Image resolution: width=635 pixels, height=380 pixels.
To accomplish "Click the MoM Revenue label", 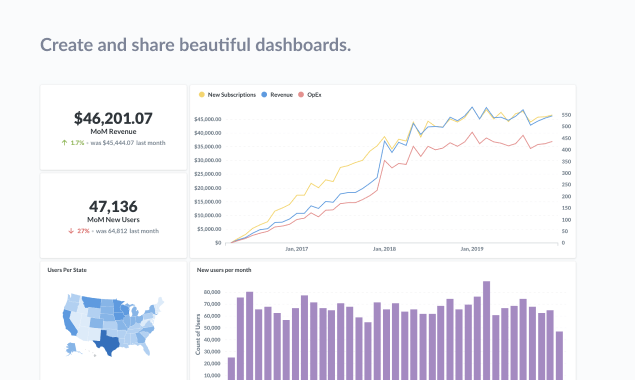I will pyautogui.click(x=113, y=132).
